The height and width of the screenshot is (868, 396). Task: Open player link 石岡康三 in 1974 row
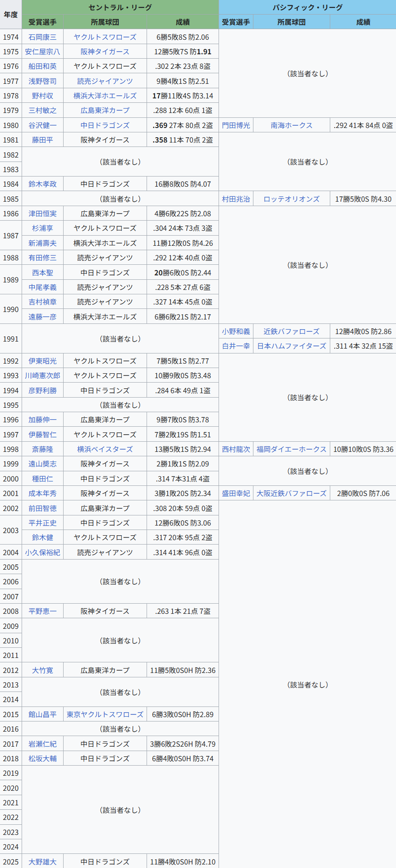[x=42, y=37]
